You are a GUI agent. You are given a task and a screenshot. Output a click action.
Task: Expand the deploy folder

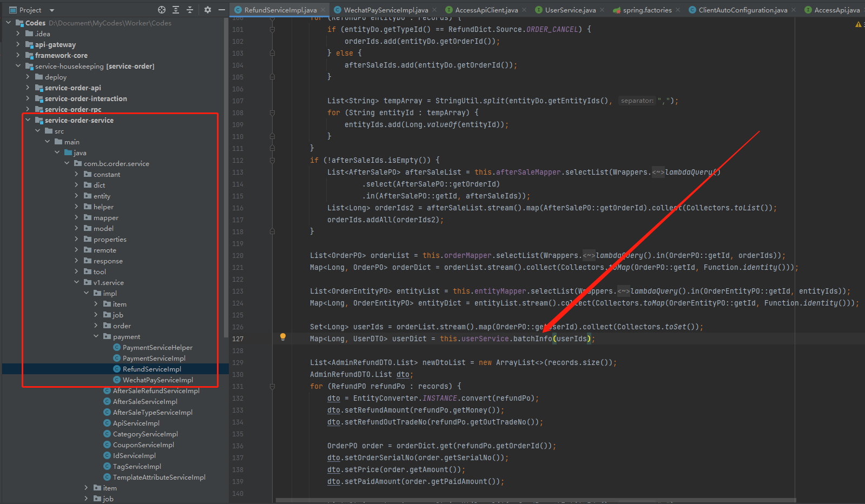click(28, 77)
